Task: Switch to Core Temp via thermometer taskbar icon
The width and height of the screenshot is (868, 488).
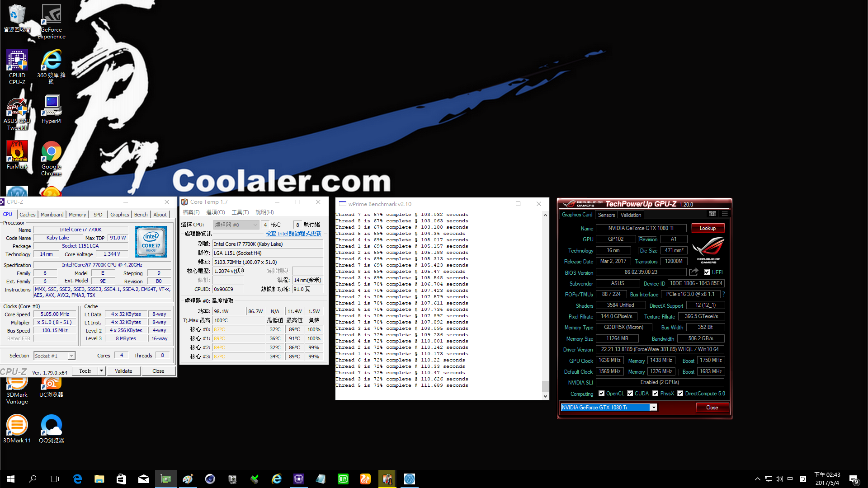Action: [x=387, y=479]
